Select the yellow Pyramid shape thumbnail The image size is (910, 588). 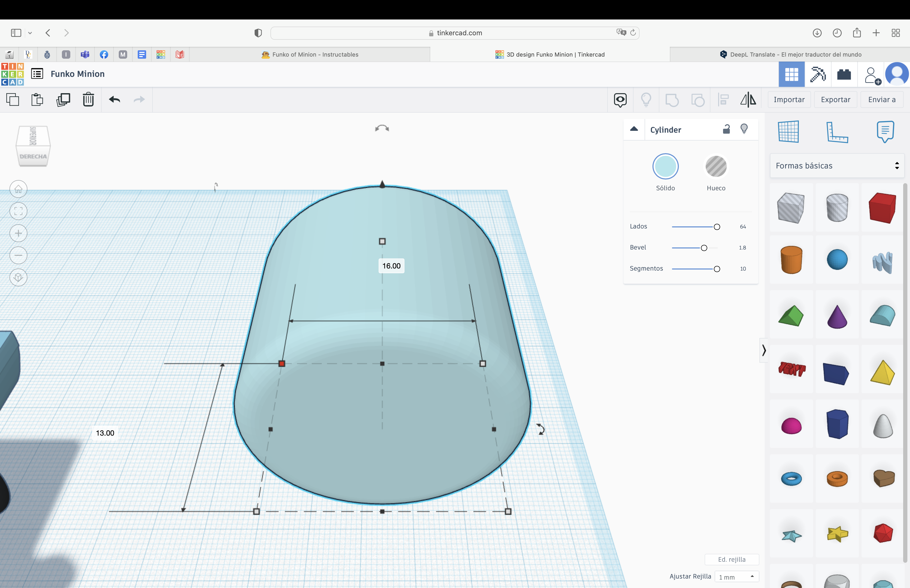click(883, 372)
